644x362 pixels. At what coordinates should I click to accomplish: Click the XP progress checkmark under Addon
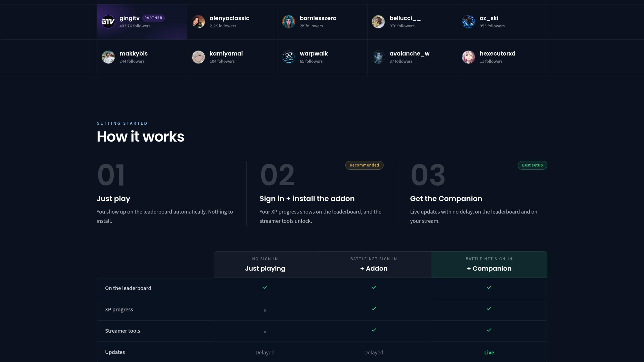(374, 308)
